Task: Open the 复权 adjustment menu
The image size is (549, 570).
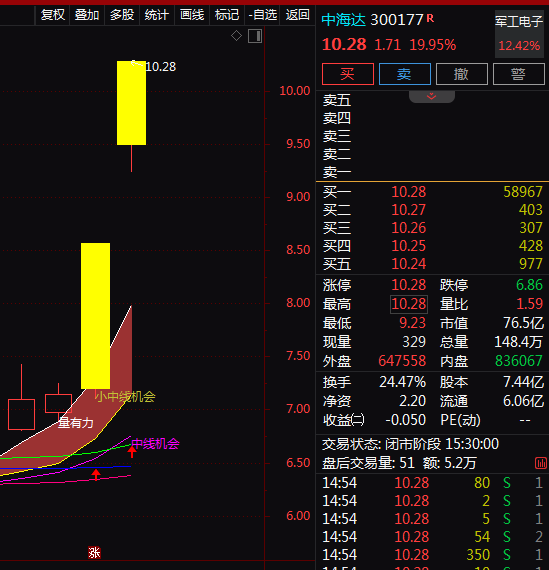Action: point(52,15)
